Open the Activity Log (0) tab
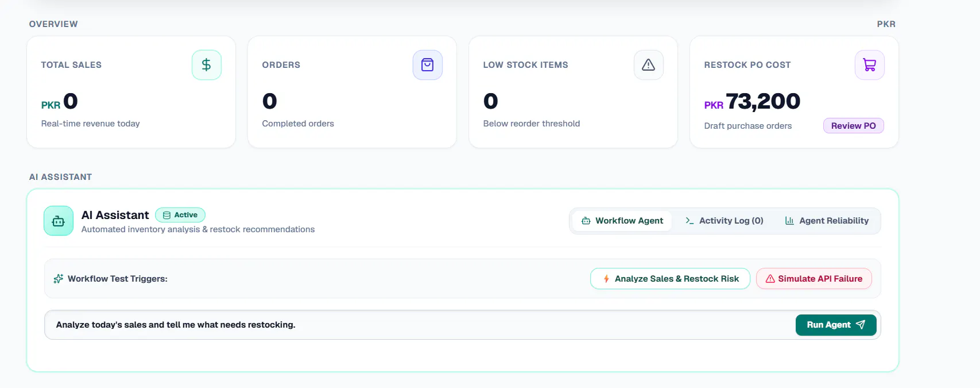Viewport: 980px width, 388px height. click(725, 221)
